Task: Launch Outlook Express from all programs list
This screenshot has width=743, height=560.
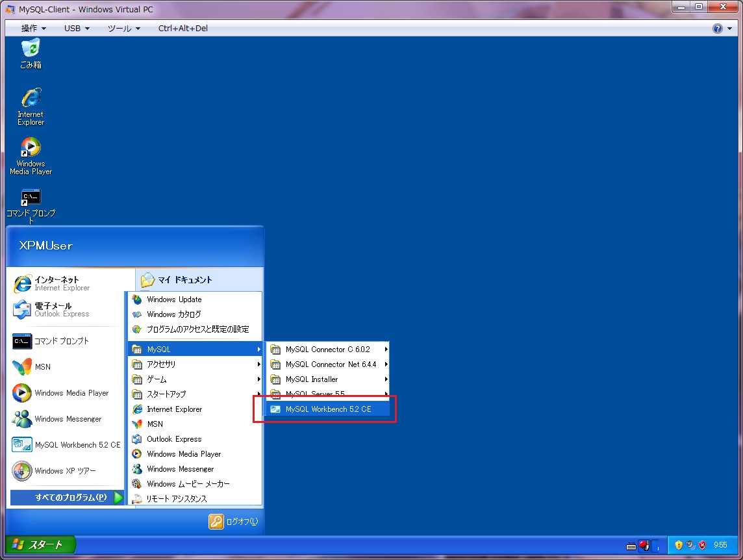Action: pos(195,439)
